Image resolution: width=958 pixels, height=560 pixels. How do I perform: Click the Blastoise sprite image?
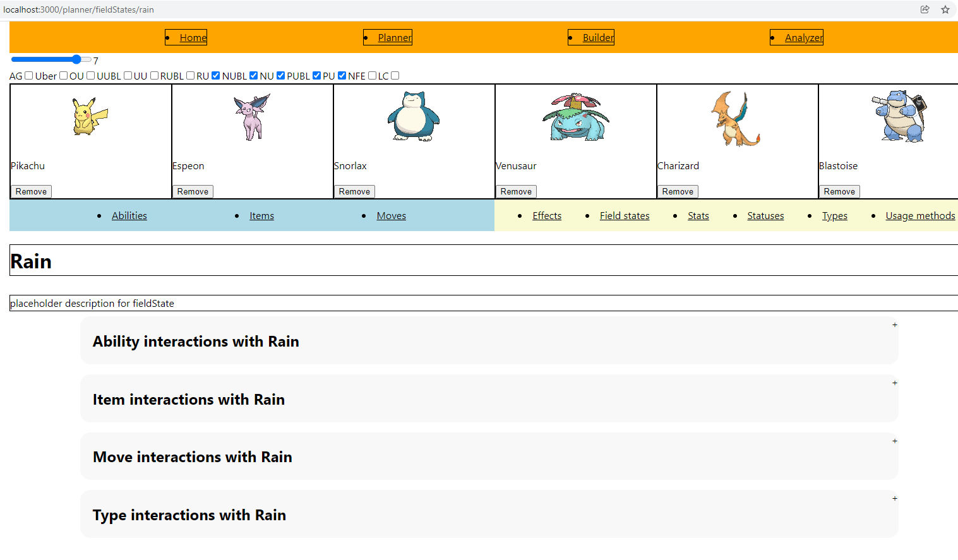(x=901, y=116)
